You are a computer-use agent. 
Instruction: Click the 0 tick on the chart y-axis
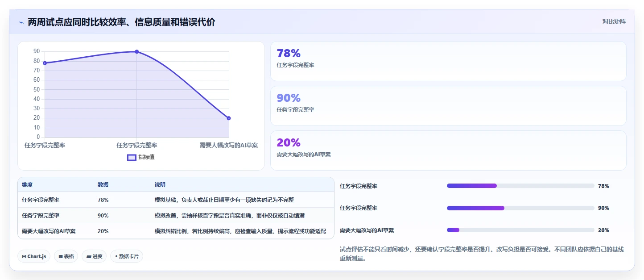tap(38, 137)
